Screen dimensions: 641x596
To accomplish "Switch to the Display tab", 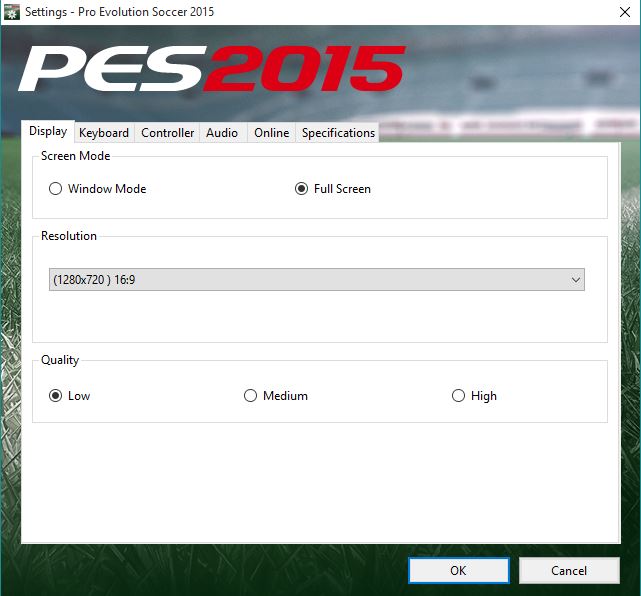I will click(48, 131).
